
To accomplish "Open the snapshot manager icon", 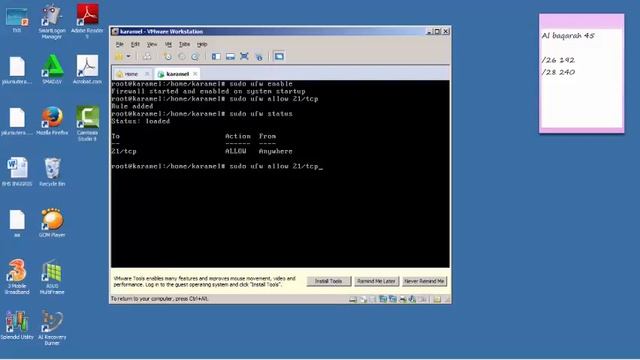I will [x=195, y=56].
